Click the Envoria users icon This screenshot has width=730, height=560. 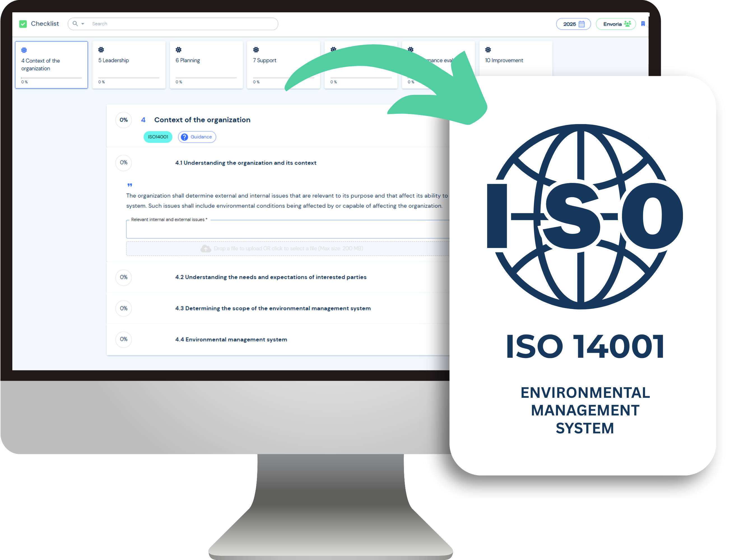[x=627, y=24]
